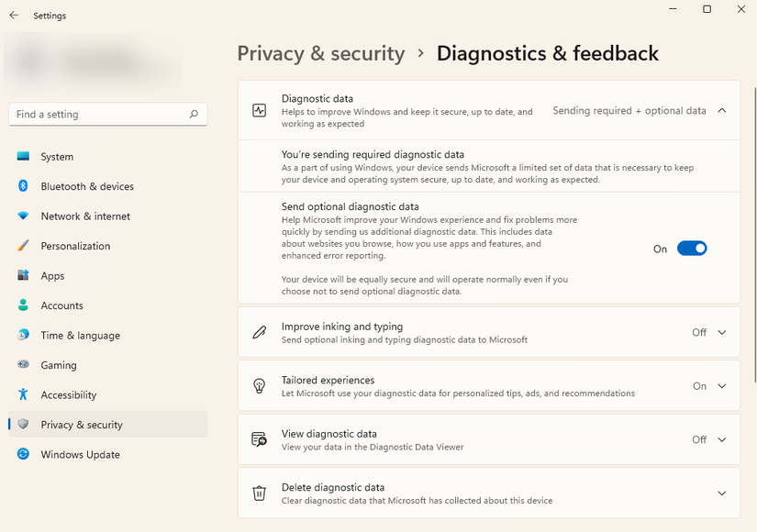This screenshot has width=757, height=532.
Task: Click the Network & internet icon
Action: pyautogui.click(x=24, y=216)
